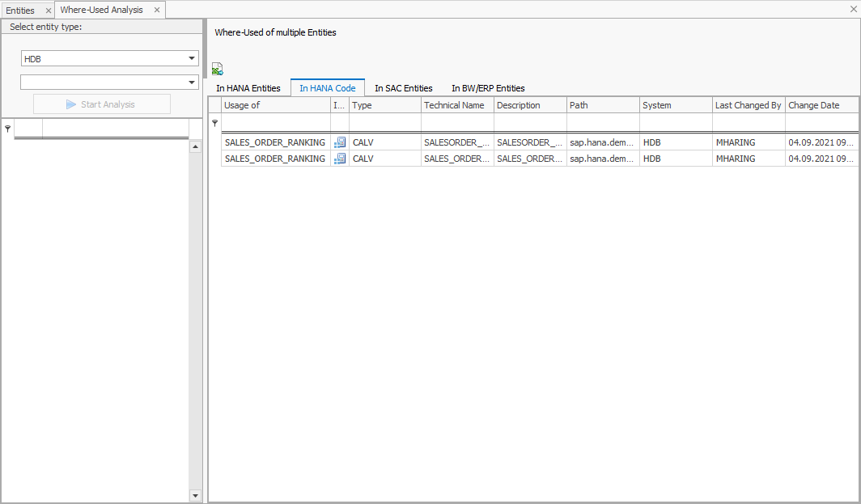Expand the empty entity selection dropdown
861x504 pixels.
pos(191,82)
